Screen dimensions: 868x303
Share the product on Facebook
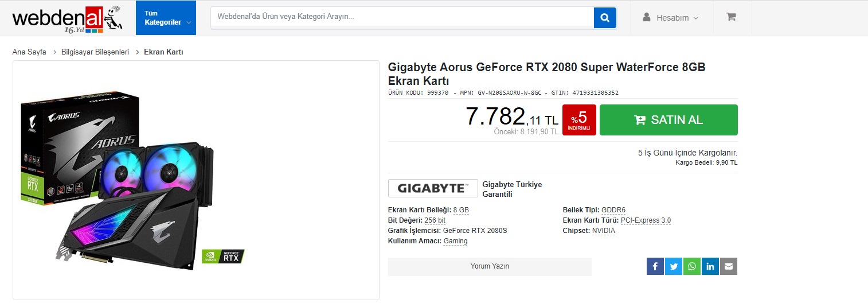point(655,266)
